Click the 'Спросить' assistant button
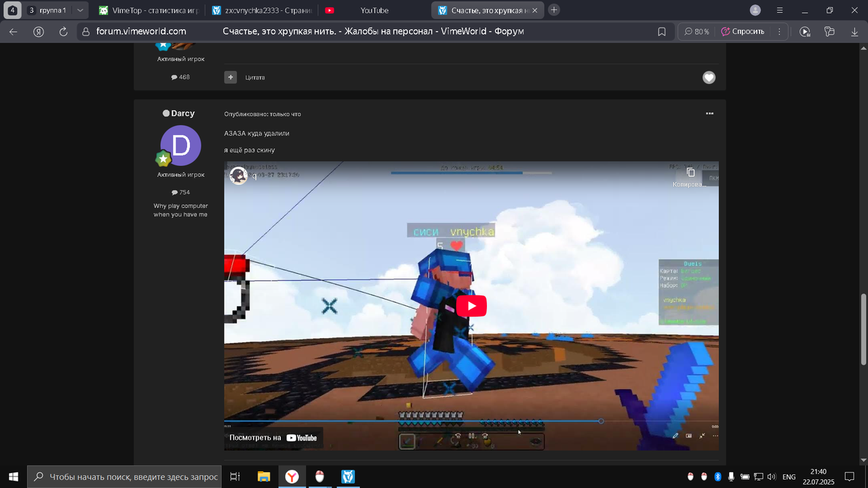 743,31
